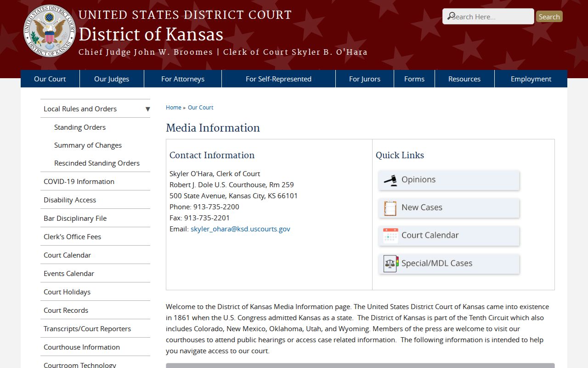Click the Home breadcrumb link
588x368 pixels.
pos(174,108)
